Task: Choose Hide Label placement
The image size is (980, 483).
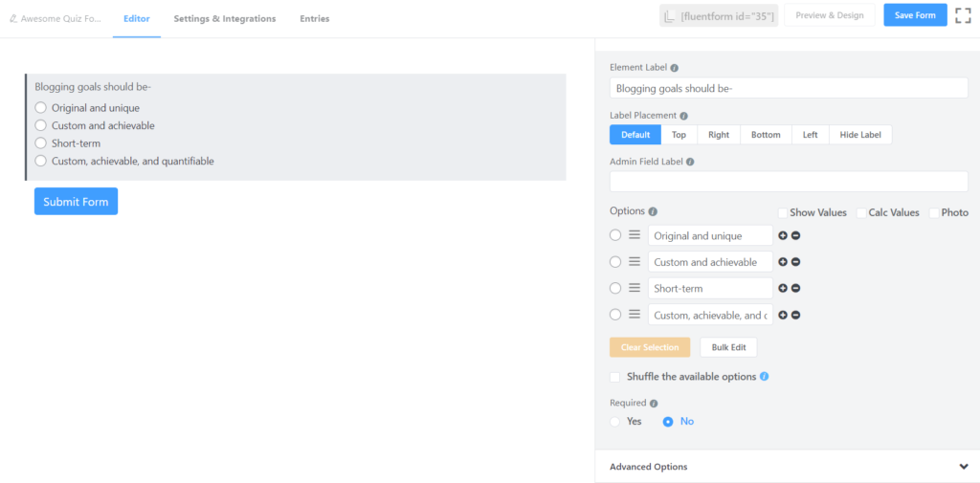Action: [x=860, y=134]
